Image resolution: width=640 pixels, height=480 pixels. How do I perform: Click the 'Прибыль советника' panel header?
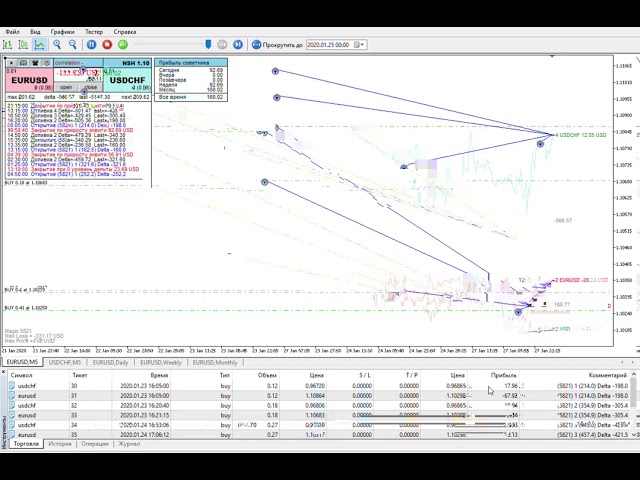click(191, 63)
